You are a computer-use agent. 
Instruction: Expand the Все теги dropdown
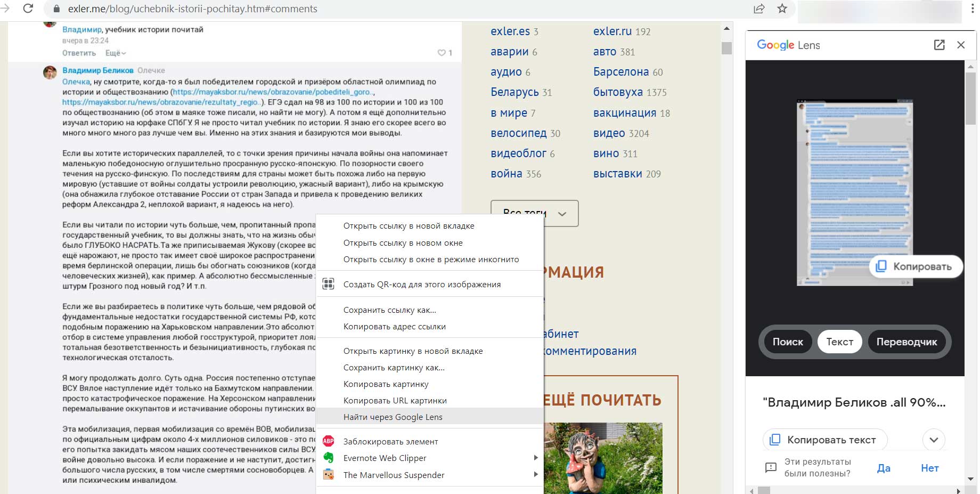coord(534,213)
